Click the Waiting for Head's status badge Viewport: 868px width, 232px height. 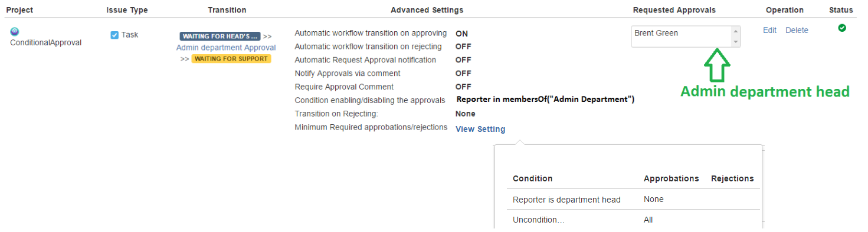pyautogui.click(x=220, y=36)
